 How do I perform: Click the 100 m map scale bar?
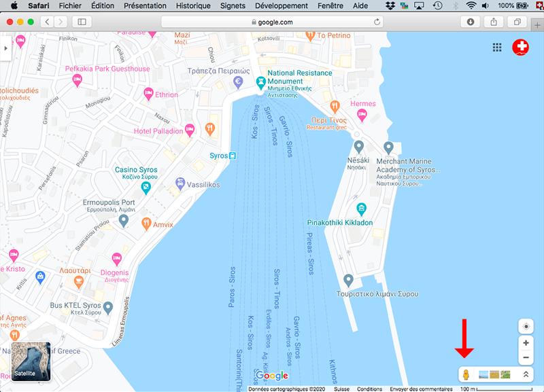click(496, 389)
